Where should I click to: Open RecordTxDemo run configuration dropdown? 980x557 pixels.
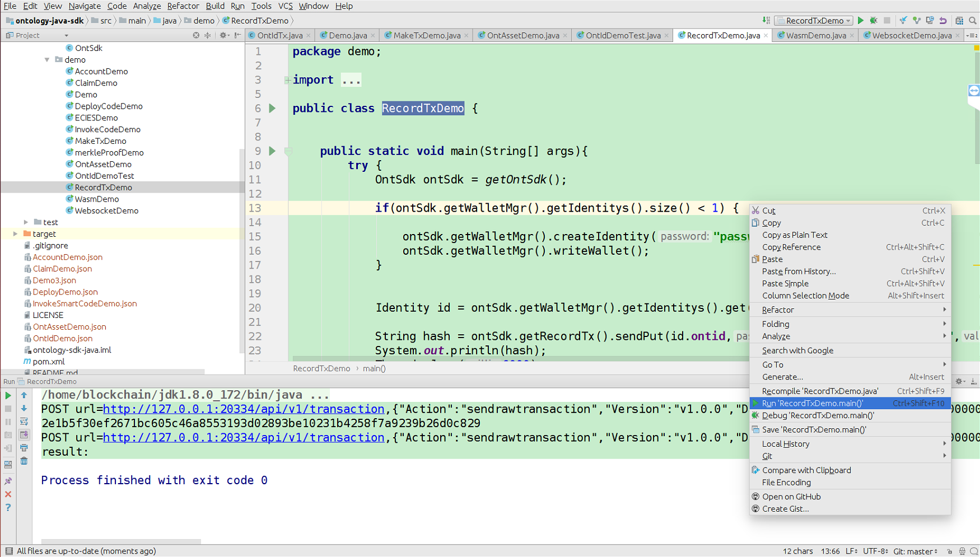point(814,21)
